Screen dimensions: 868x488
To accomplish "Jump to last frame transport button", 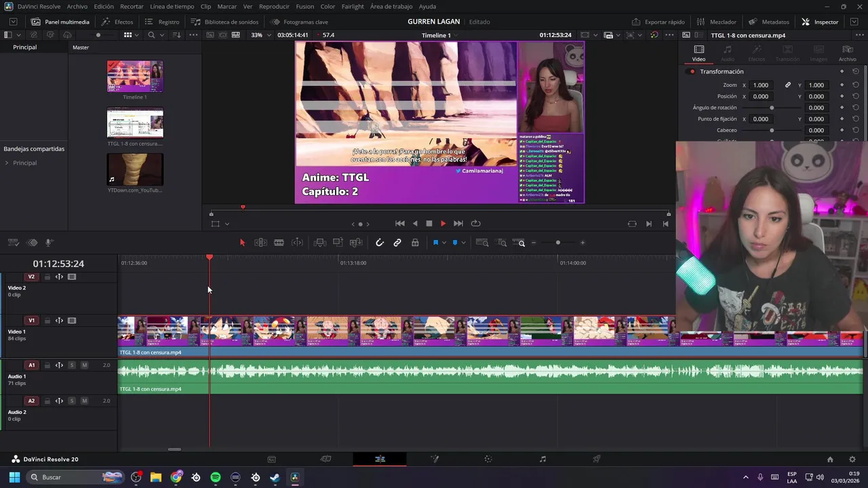I will click(458, 224).
